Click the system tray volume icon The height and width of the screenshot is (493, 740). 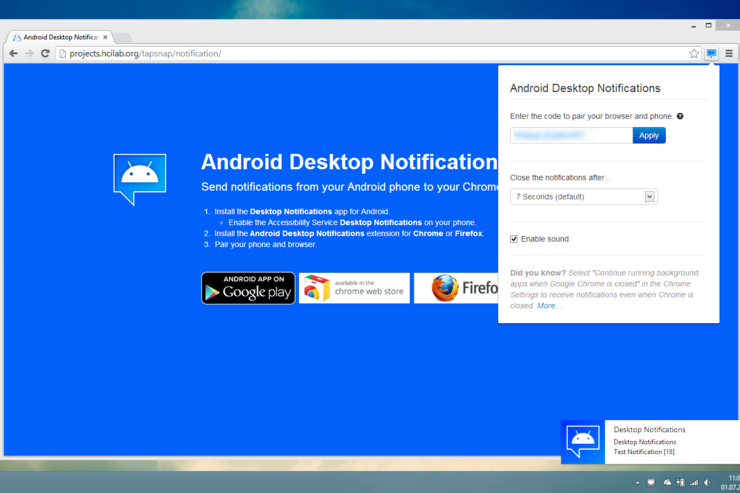(x=707, y=482)
